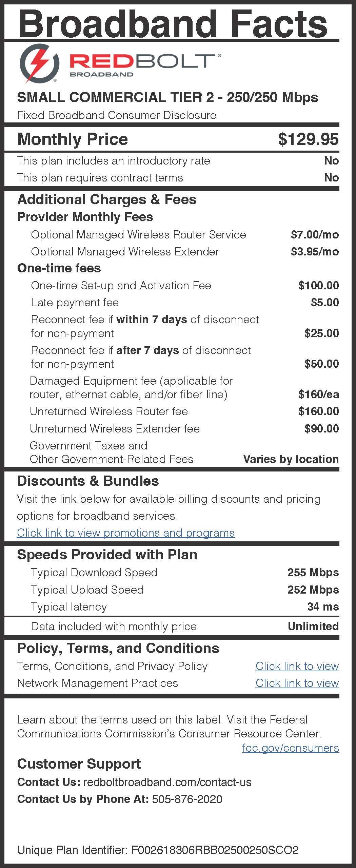Visit the fcc.gov/consumers link

pos(291,748)
